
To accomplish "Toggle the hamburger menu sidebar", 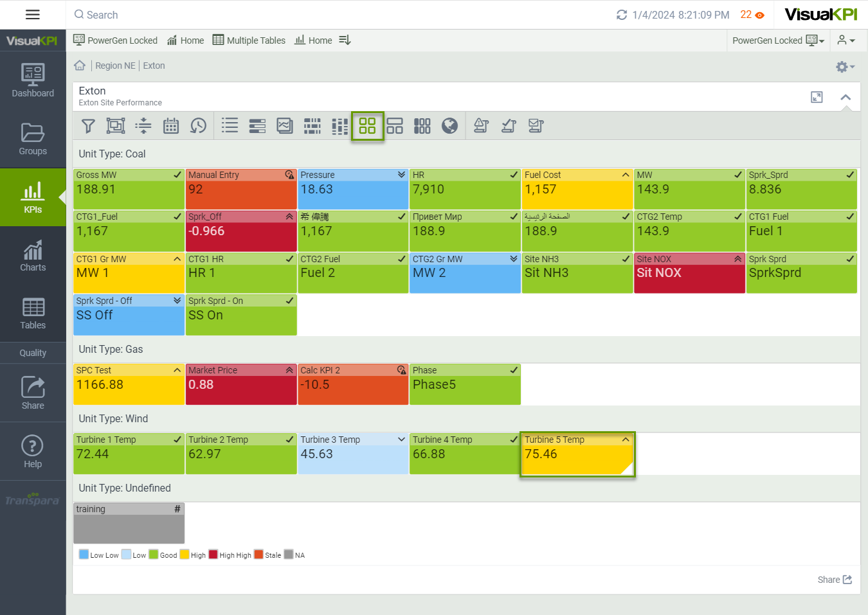I will (33, 15).
